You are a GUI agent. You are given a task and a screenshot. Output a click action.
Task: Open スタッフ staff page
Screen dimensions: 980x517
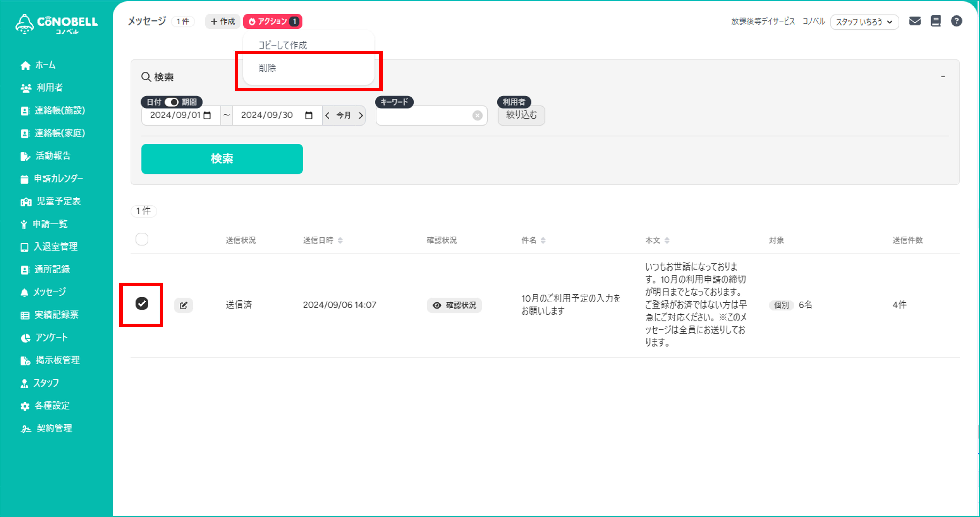(x=40, y=383)
